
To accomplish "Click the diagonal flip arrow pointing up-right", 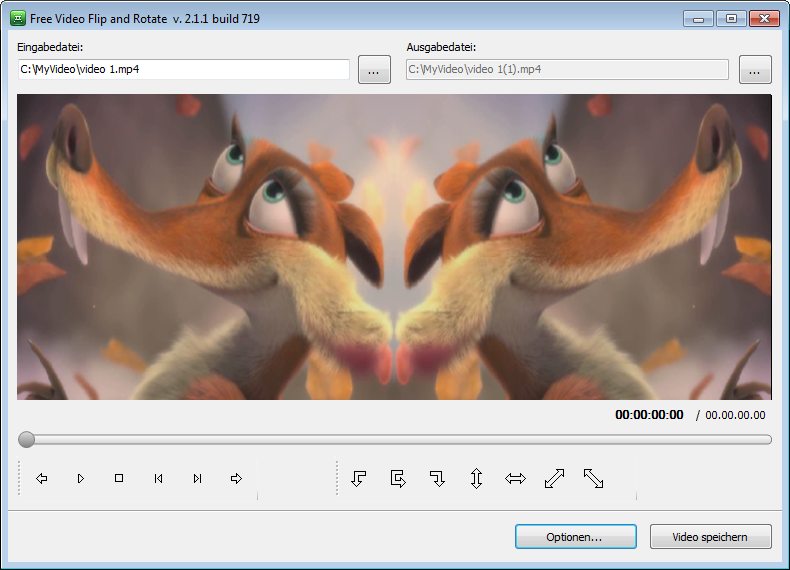I will coord(554,479).
